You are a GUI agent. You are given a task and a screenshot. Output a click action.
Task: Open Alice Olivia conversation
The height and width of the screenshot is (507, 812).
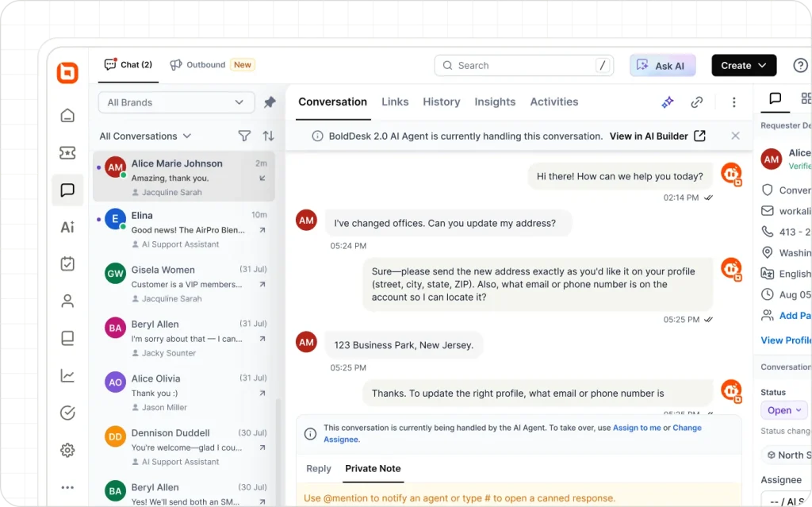(x=184, y=393)
